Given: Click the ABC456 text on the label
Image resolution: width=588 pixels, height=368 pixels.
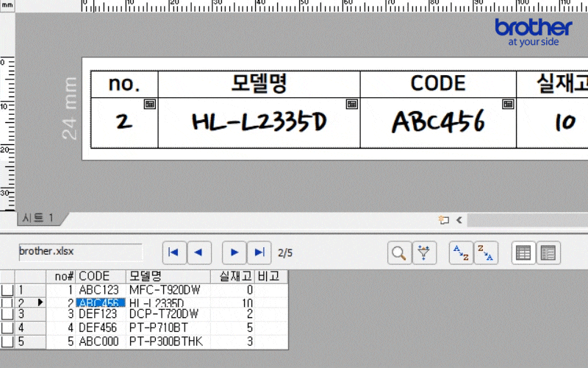Looking at the screenshot, I should 438,121.
